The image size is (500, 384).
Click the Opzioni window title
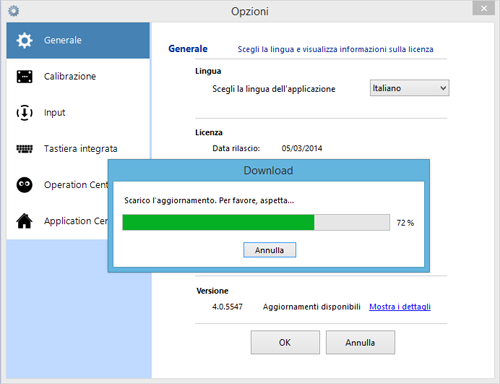pyautogui.click(x=250, y=11)
